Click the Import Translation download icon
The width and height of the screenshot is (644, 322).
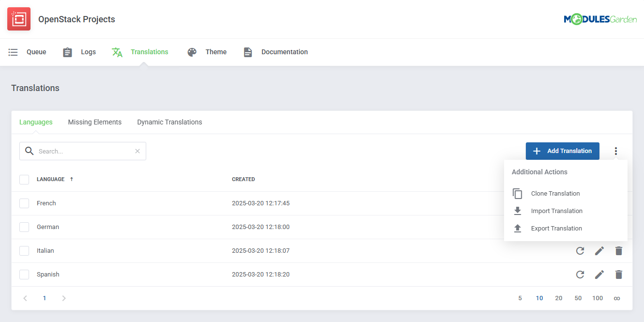pos(518,211)
